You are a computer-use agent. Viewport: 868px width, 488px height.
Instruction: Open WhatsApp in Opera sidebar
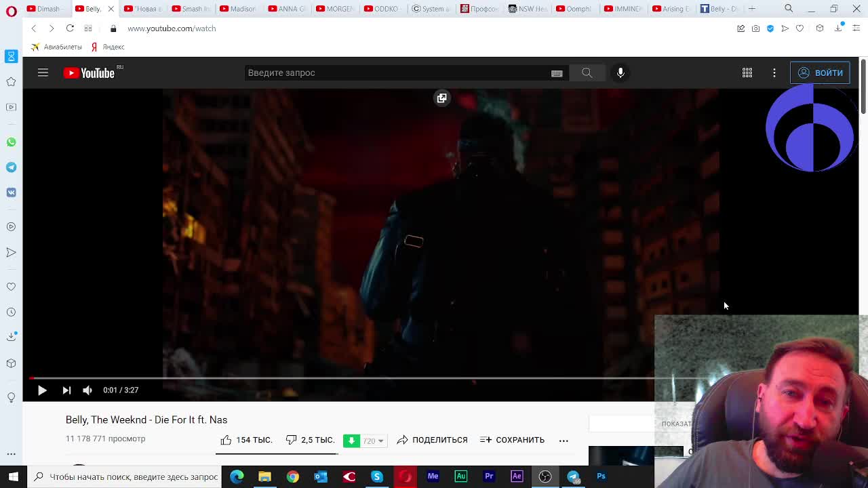[11, 142]
